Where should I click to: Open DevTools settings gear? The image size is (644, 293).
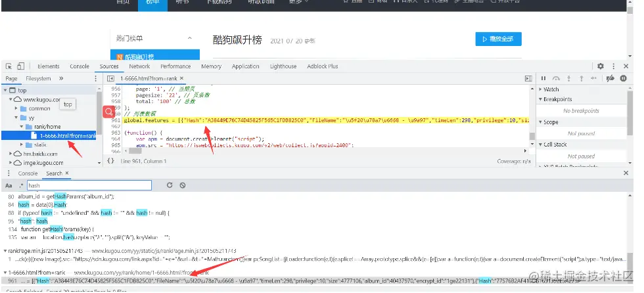point(601,66)
